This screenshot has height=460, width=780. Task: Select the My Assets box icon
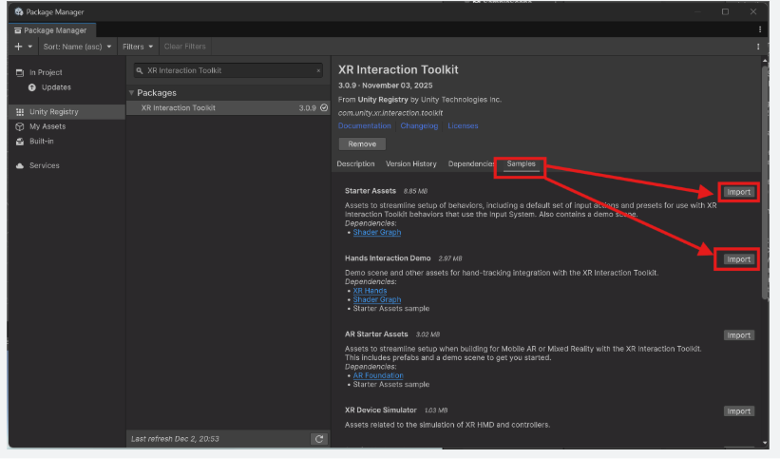click(20, 127)
